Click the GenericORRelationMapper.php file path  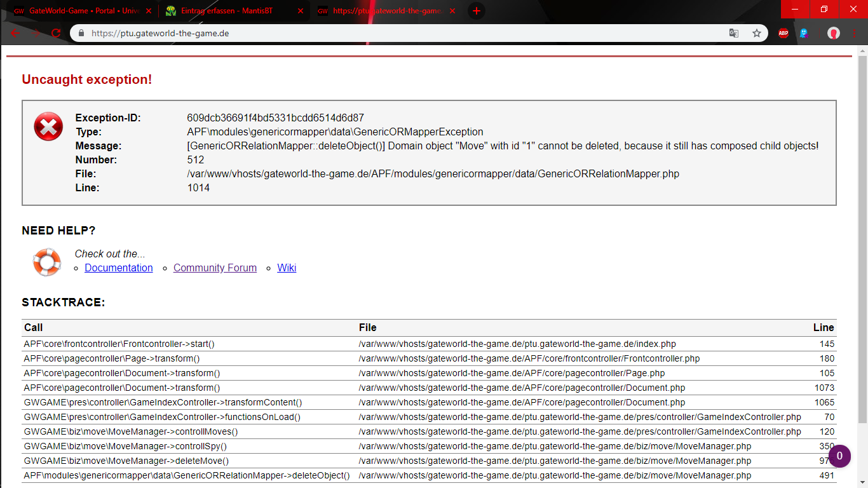coord(433,173)
